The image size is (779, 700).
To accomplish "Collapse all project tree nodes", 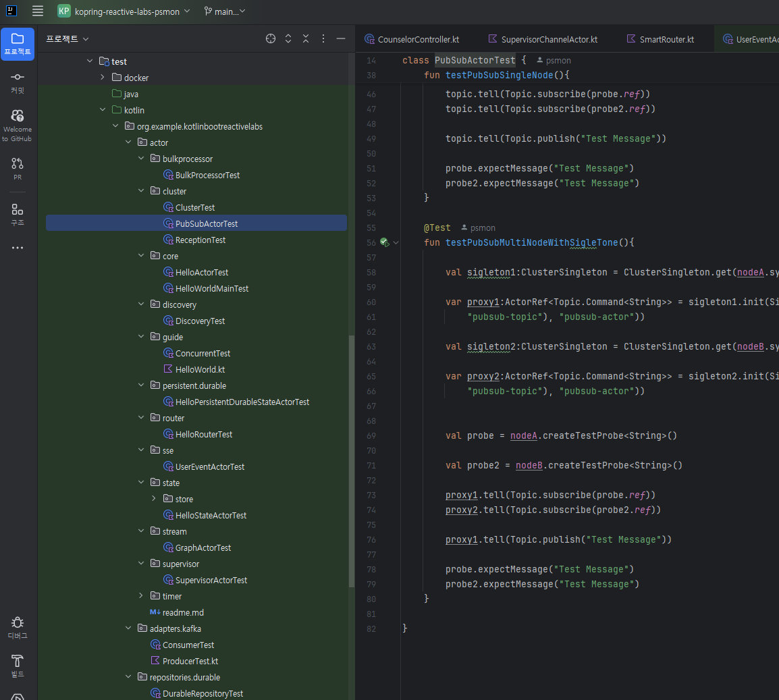I will (306, 38).
